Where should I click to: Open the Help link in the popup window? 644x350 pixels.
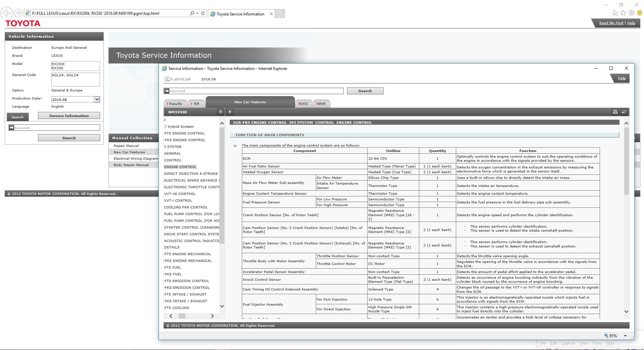[622, 78]
